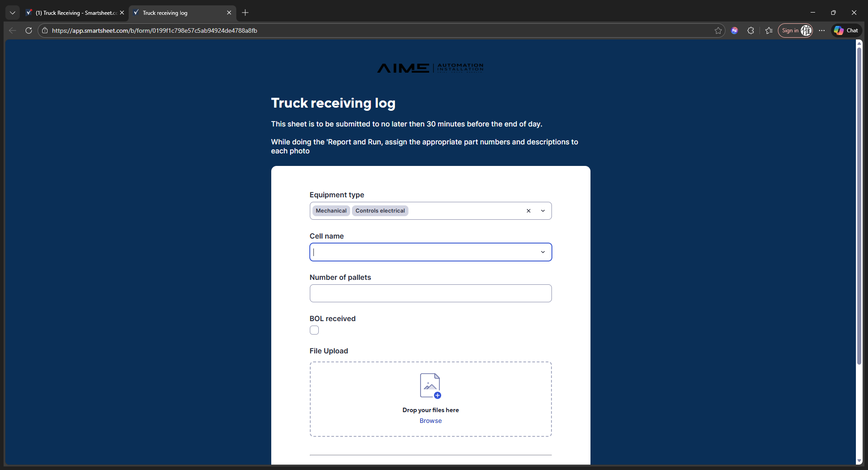Open the tab search chevron
The height and width of the screenshot is (470, 868).
(13, 13)
